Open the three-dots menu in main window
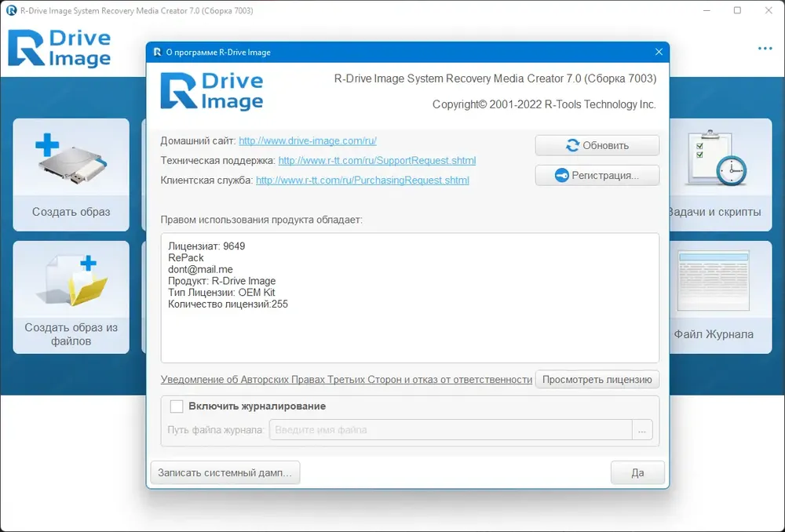This screenshot has height=532, width=785. click(765, 49)
